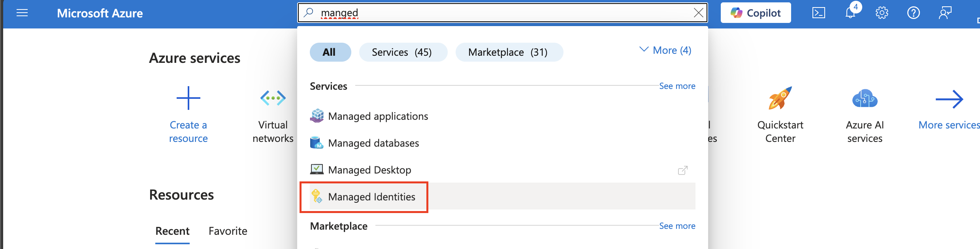The image size is (980, 249).
Task: Open Managed applications service
Action: 502,116
